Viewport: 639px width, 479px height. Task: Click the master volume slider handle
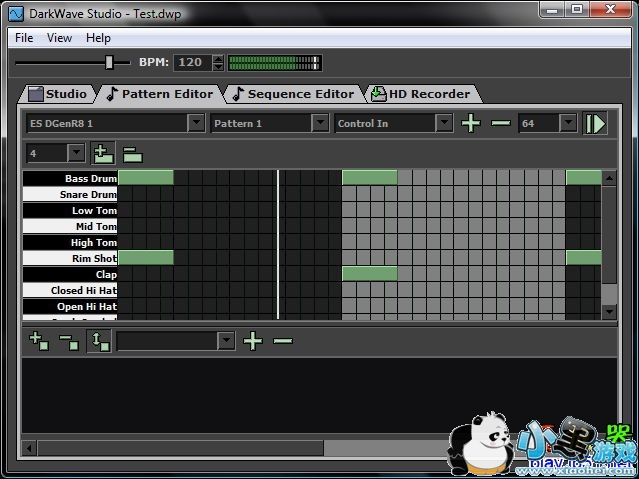109,62
